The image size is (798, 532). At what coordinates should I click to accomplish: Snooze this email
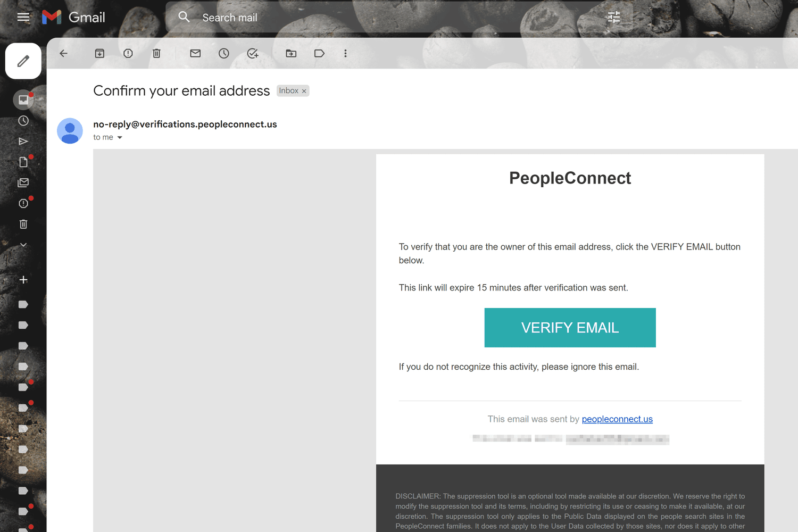(224, 53)
